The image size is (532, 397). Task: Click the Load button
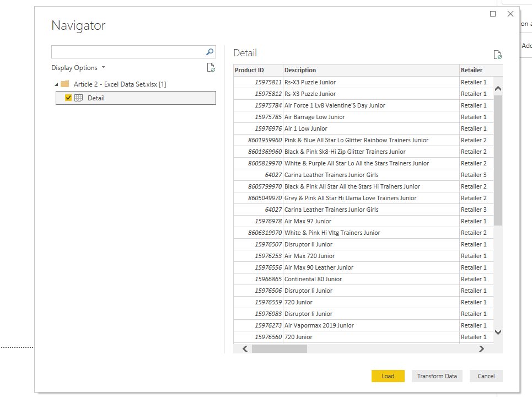[x=388, y=376]
